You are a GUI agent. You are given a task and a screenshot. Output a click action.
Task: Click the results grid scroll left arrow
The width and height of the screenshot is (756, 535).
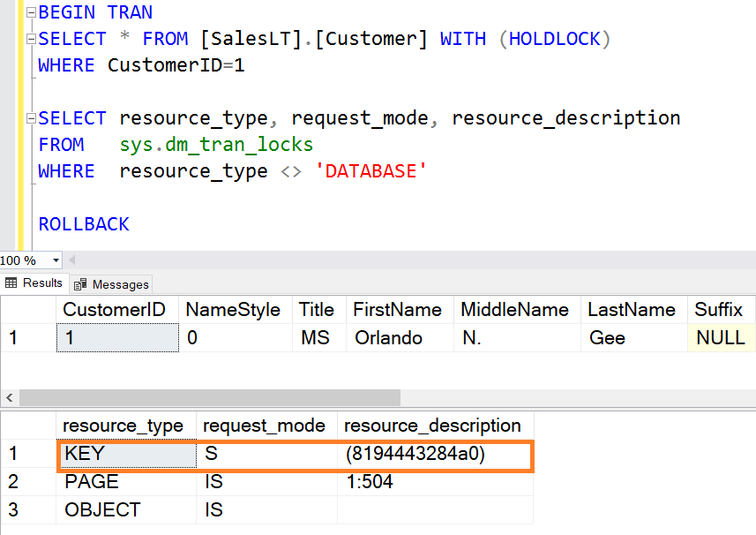9,398
